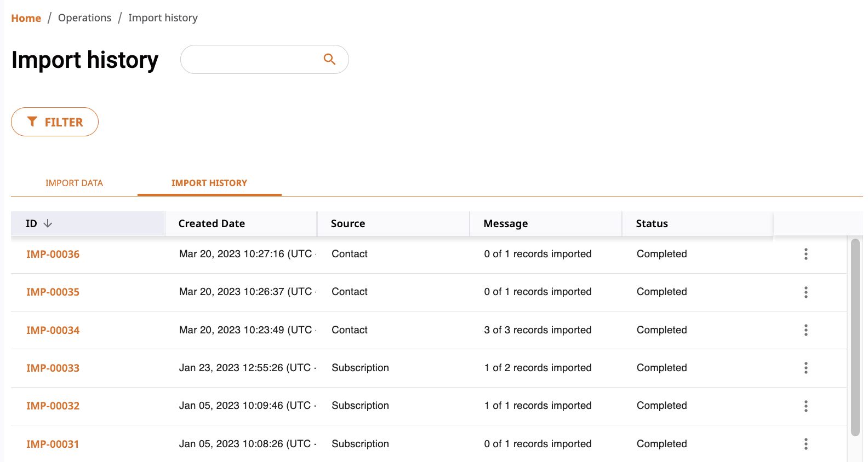The width and height of the screenshot is (868, 462).
Task: Toggle sort arrow on ID column
Action: tap(48, 223)
